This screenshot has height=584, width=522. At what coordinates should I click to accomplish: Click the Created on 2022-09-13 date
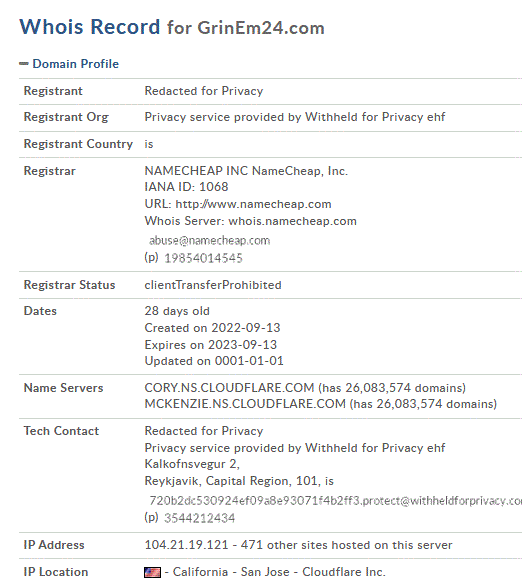click(x=212, y=328)
